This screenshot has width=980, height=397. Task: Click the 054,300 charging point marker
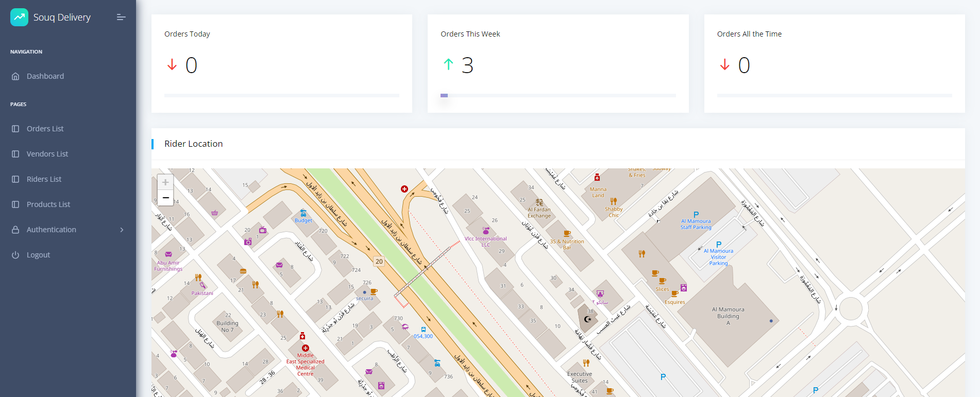pyautogui.click(x=424, y=330)
